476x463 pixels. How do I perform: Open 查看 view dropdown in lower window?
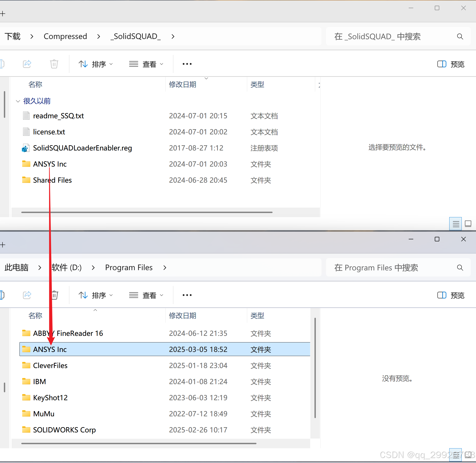[146, 295]
